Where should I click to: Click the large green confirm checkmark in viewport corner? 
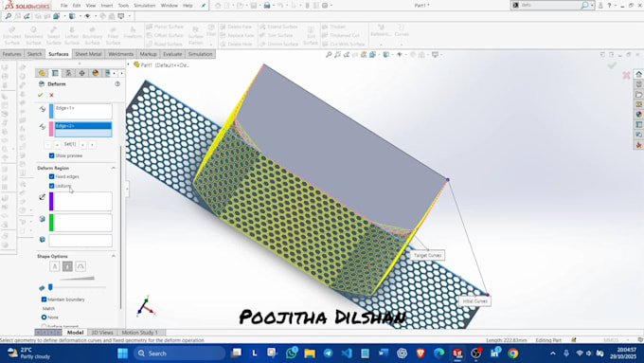pos(612,65)
